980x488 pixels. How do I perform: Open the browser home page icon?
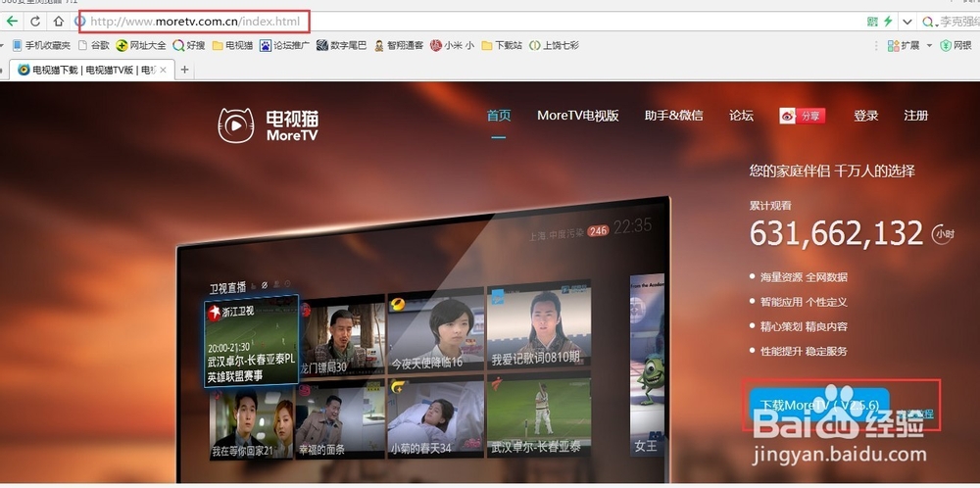[58, 22]
